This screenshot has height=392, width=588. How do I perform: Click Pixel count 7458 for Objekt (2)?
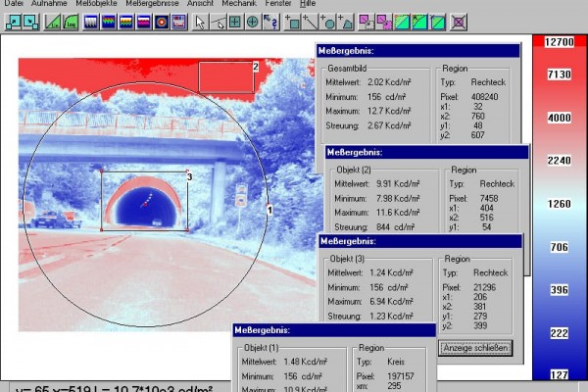(489, 198)
